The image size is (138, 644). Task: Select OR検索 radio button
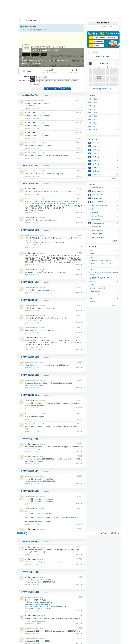click(105, 56)
